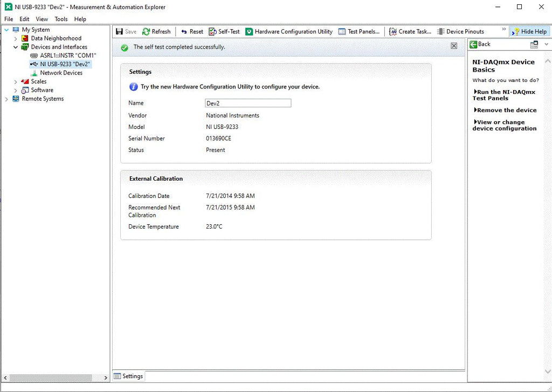This screenshot has height=392, width=552.
Task: Select the Settings tab at bottom
Action: 128,376
